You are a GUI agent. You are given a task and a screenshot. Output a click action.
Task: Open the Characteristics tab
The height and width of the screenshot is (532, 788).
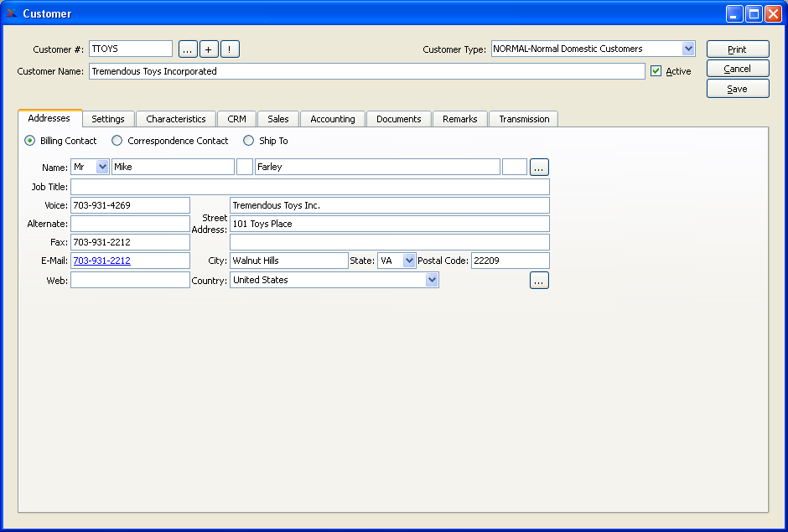click(x=176, y=119)
